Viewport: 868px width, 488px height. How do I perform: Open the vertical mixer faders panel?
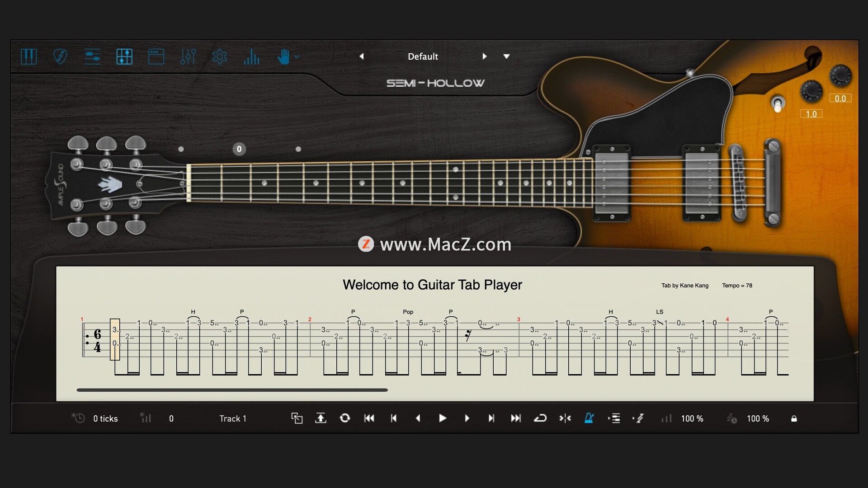[x=188, y=56]
